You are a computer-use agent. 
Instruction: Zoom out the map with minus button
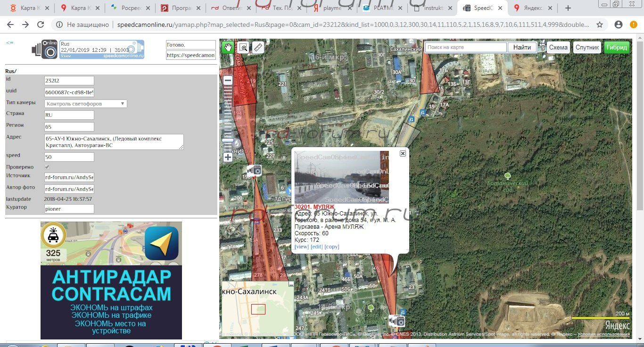[228, 81]
